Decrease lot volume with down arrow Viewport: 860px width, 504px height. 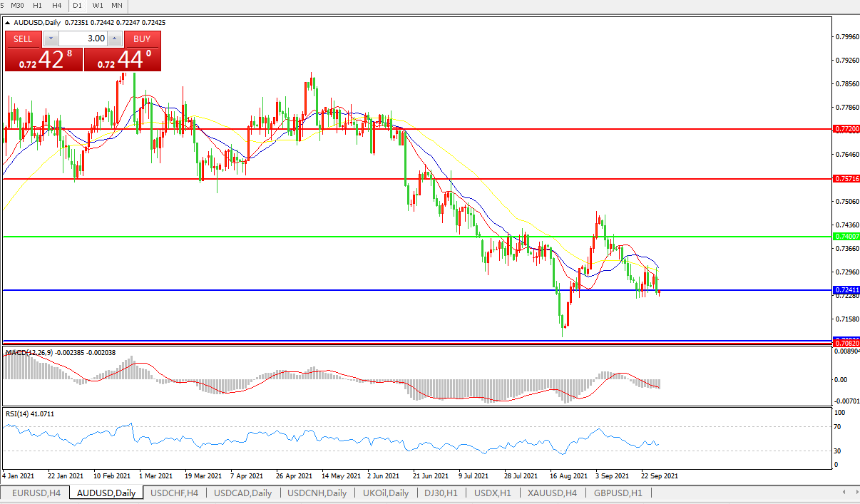pos(49,38)
